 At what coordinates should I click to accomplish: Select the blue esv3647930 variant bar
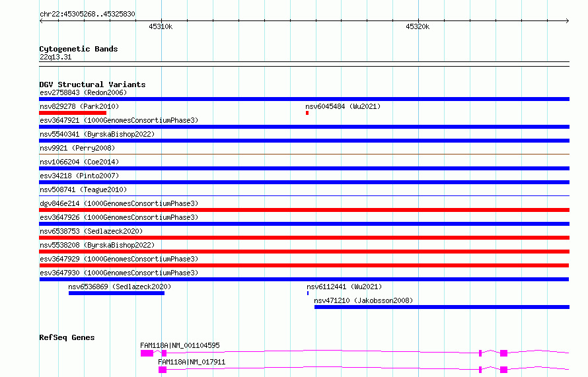(304, 279)
